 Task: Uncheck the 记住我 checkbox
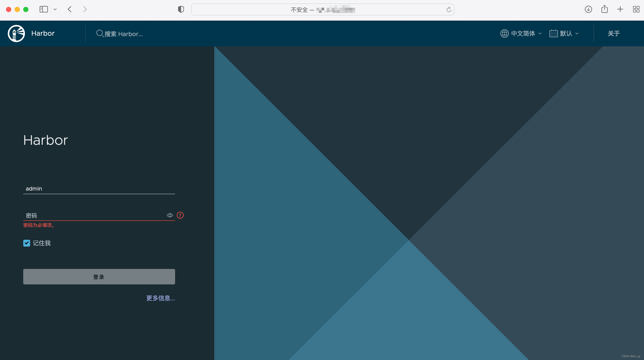click(27, 243)
